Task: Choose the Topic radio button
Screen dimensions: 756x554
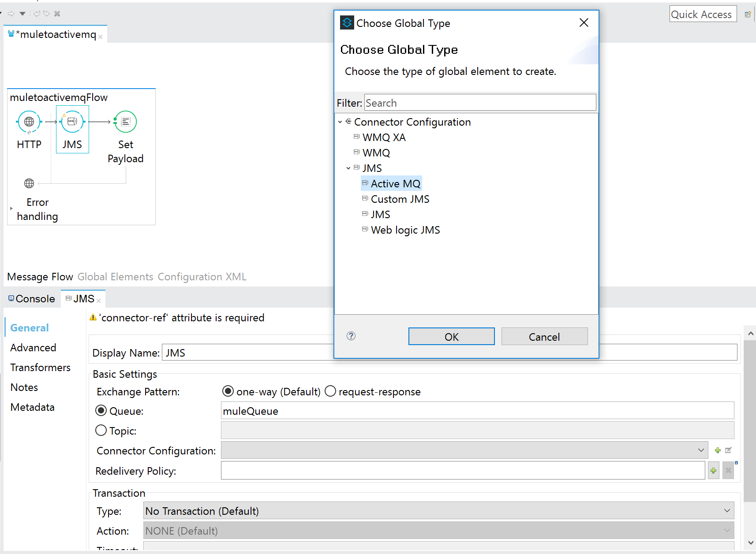Action: click(101, 431)
